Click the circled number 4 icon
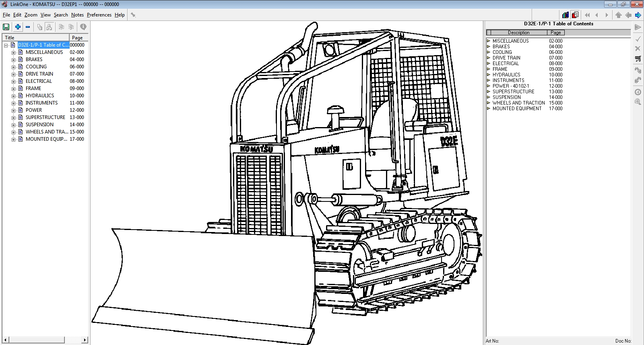Viewport: 644px width, 345px height. pyautogui.click(x=638, y=92)
